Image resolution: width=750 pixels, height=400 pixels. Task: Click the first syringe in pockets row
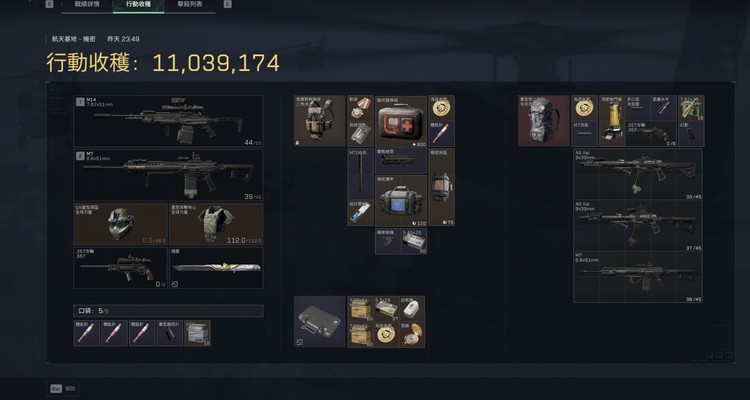click(x=87, y=333)
